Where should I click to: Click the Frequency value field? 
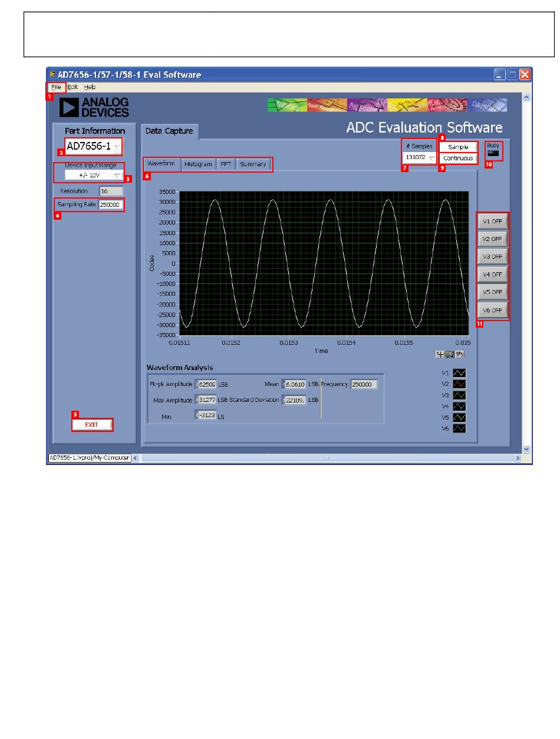pyautogui.click(x=364, y=384)
